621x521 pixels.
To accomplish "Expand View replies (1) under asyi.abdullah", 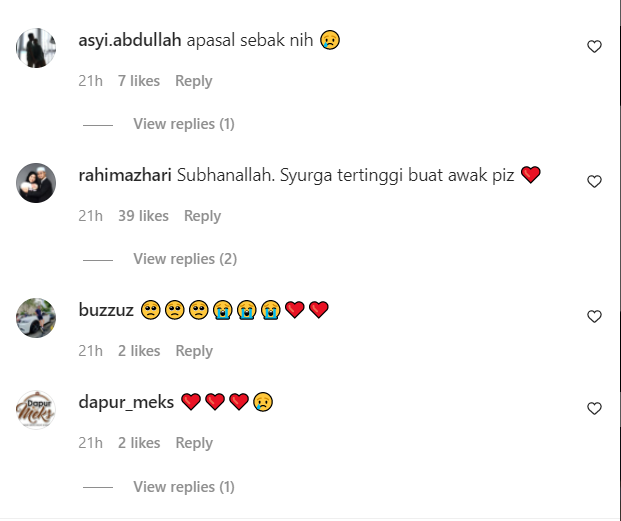I will click(x=184, y=124).
